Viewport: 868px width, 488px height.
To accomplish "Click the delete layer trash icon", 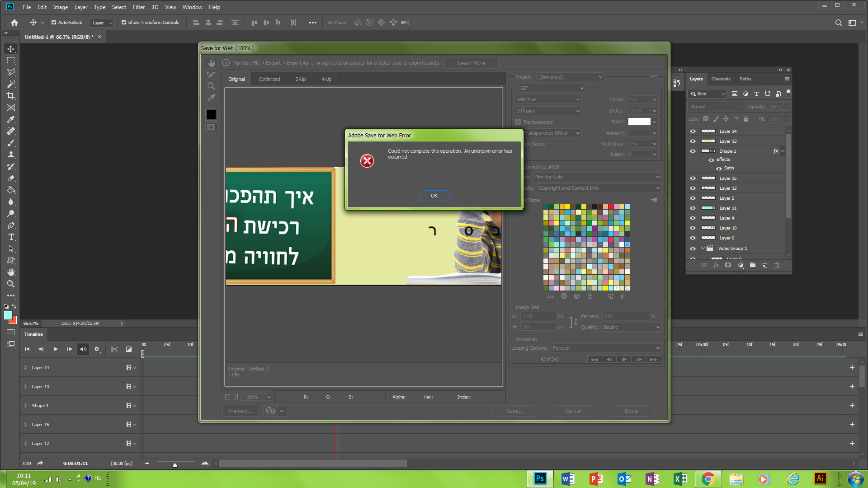I will (x=777, y=265).
